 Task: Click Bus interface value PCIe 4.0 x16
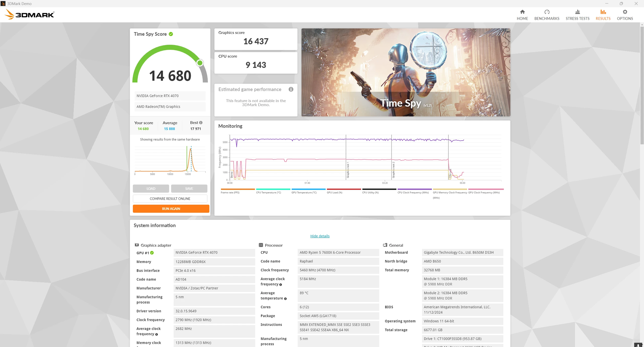pyautogui.click(x=214, y=270)
